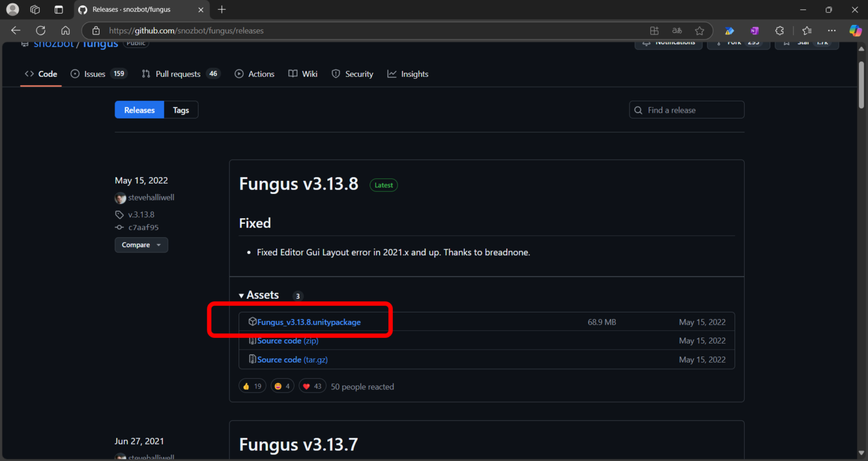Open the Copilot icon in browser toolbar
868x461 pixels.
click(854, 31)
